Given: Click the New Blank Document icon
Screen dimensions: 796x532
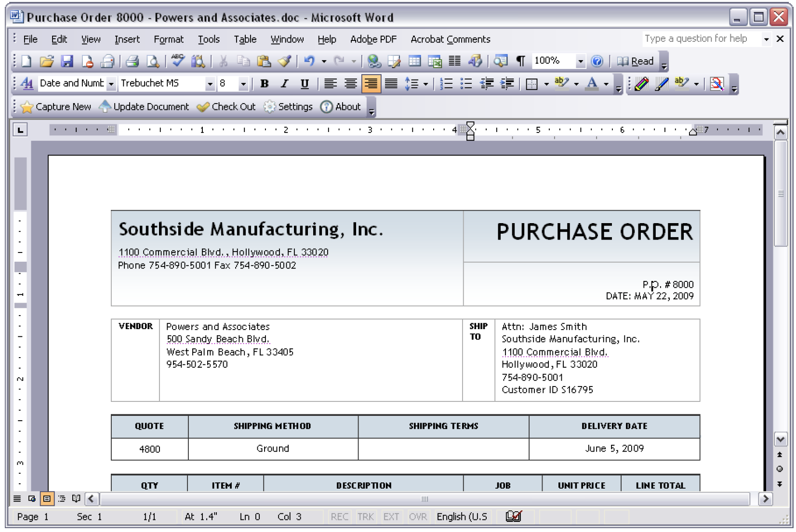Looking at the screenshot, I should [x=27, y=61].
